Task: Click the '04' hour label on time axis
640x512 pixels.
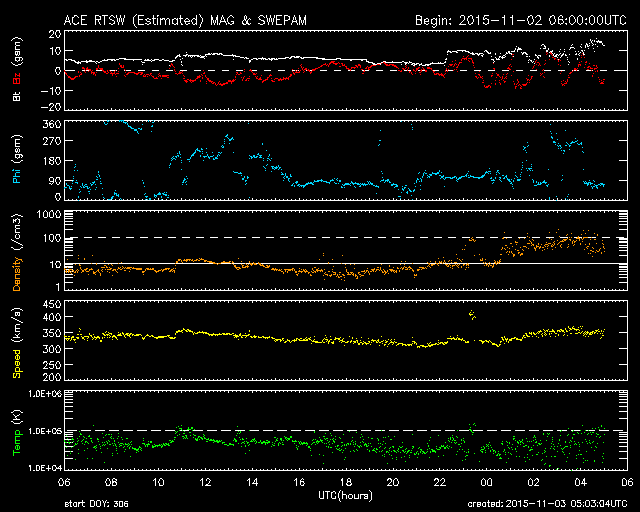Action: pyautogui.click(x=580, y=483)
